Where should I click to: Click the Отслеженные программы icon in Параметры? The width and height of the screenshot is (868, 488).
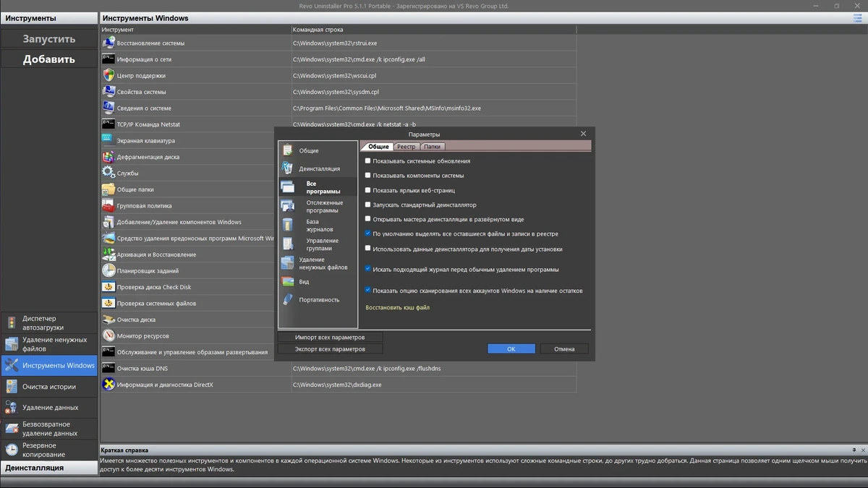[x=288, y=206]
